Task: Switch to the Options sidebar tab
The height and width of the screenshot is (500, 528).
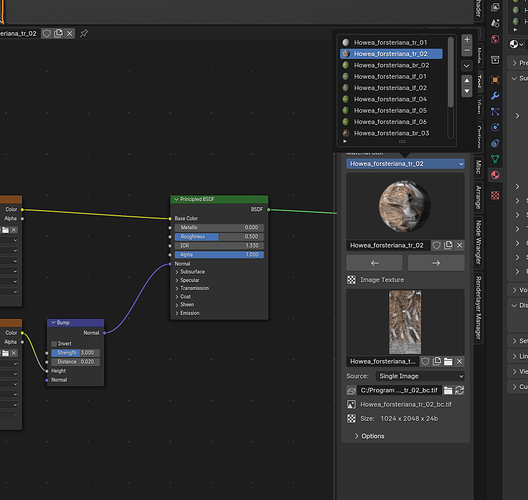Action: point(479,137)
